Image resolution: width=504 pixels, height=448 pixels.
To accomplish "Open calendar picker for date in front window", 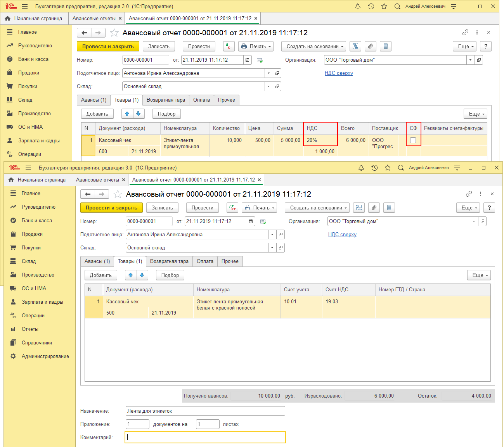I will (251, 221).
